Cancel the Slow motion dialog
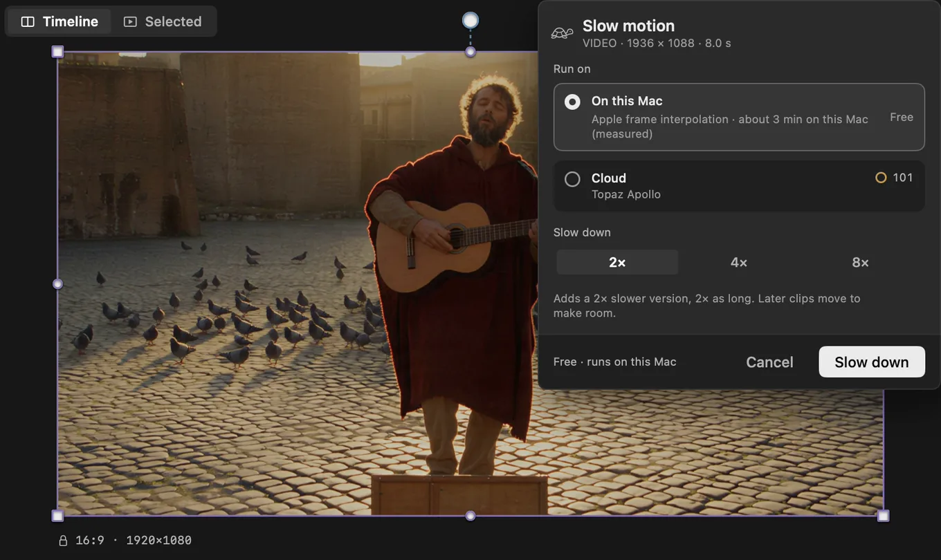This screenshot has width=941, height=560. pyautogui.click(x=769, y=362)
